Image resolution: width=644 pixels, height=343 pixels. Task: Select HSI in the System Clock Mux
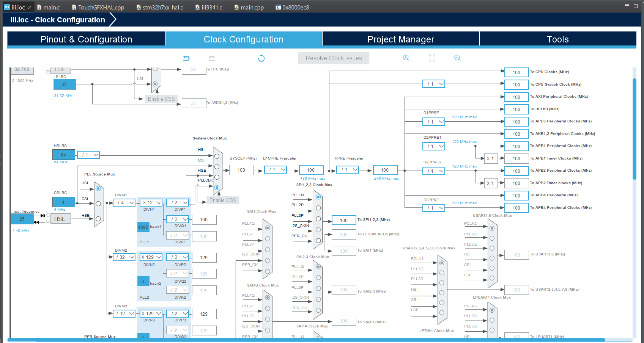[x=217, y=155]
